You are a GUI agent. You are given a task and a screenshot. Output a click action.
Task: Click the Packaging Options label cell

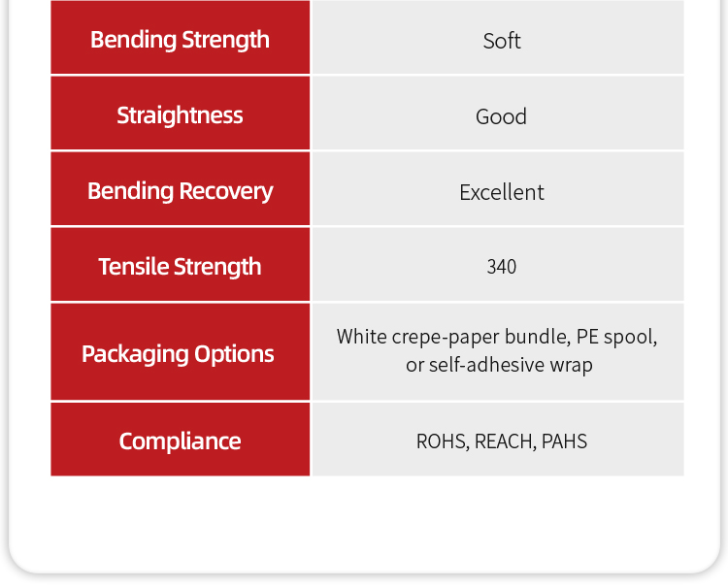click(x=181, y=352)
